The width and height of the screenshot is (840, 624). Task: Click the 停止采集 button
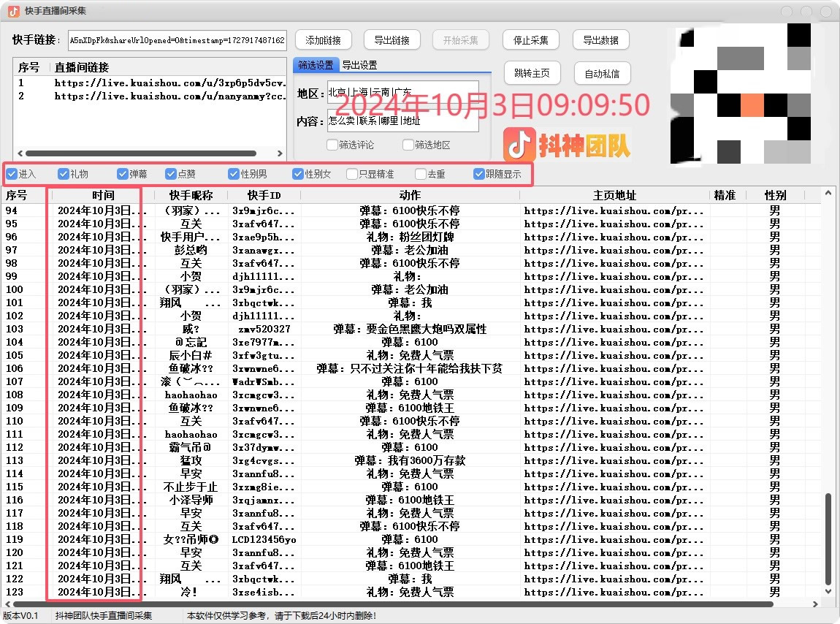click(x=531, y=40)
